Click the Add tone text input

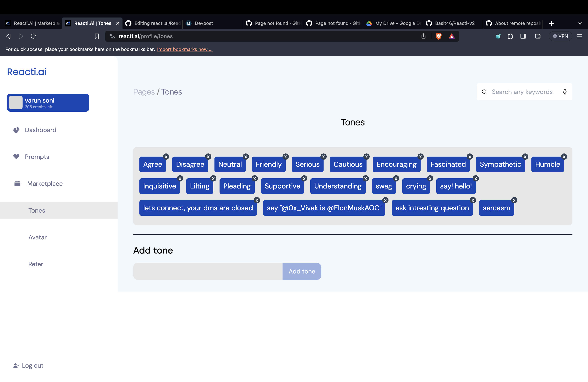pos(208,271)
